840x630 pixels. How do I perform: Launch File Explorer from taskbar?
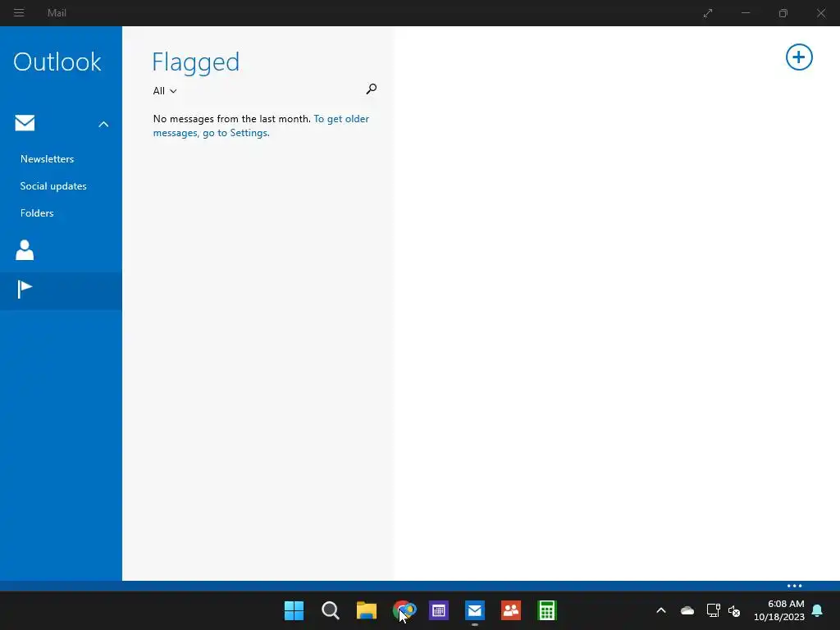367,610
